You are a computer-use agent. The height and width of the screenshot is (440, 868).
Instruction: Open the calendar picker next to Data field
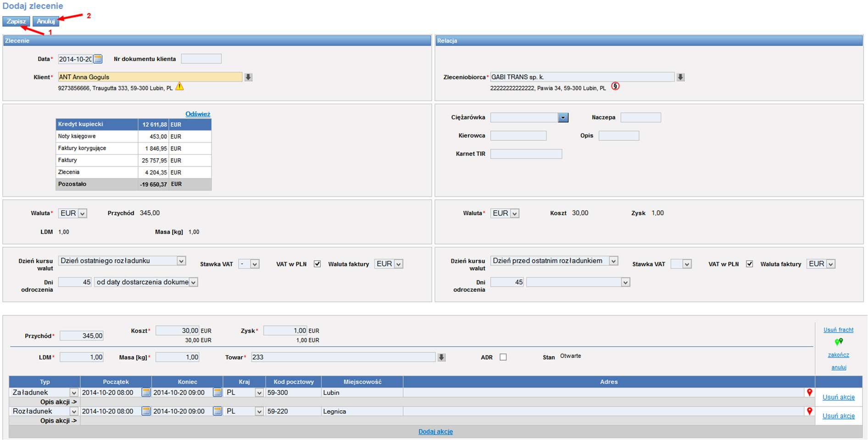tap(98, 59)
